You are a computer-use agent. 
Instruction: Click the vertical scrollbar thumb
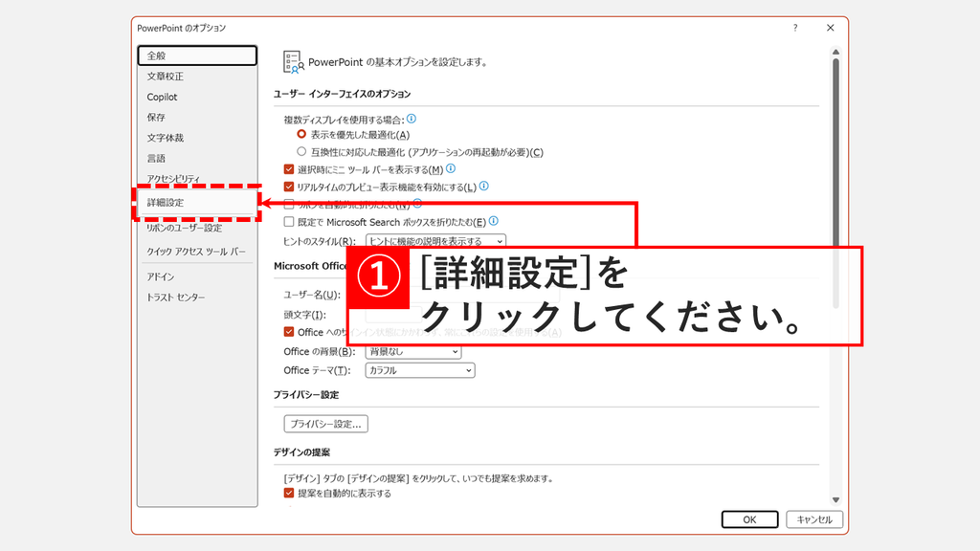pyautogui.click(x=835, y=183)
